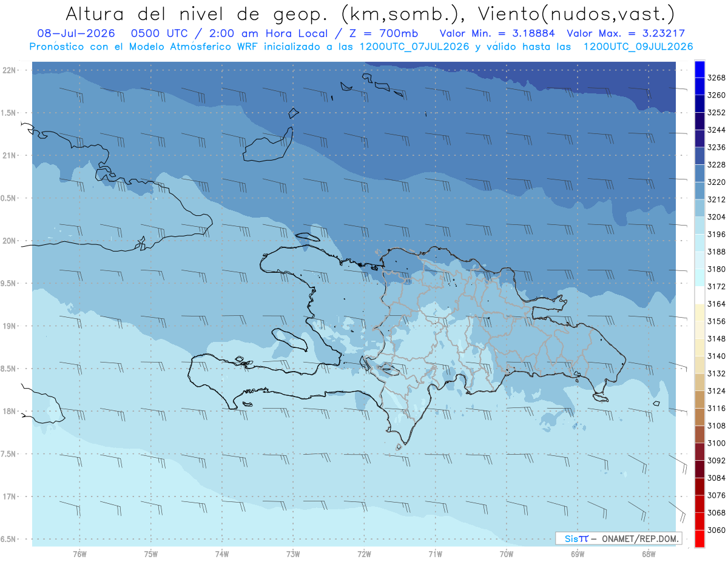Click the '3196' colorbar value
Image resolution: width=728 pixels, height=562 pixels.
click(716, 235)
